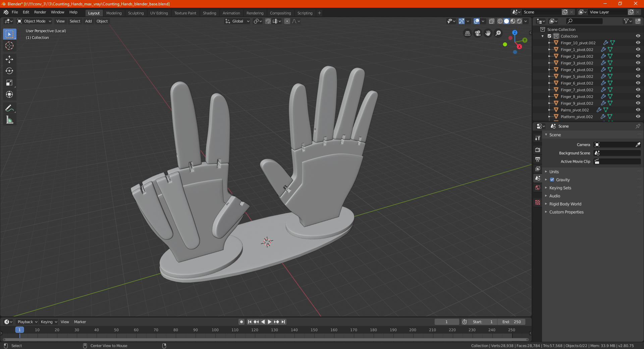Select the Scale tool

[9, 83]
